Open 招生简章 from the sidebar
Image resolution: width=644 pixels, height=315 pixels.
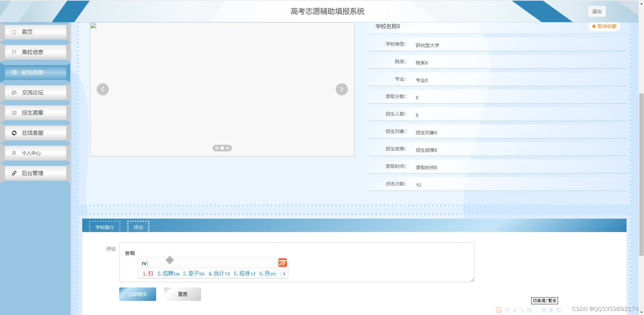click(35, 113)
